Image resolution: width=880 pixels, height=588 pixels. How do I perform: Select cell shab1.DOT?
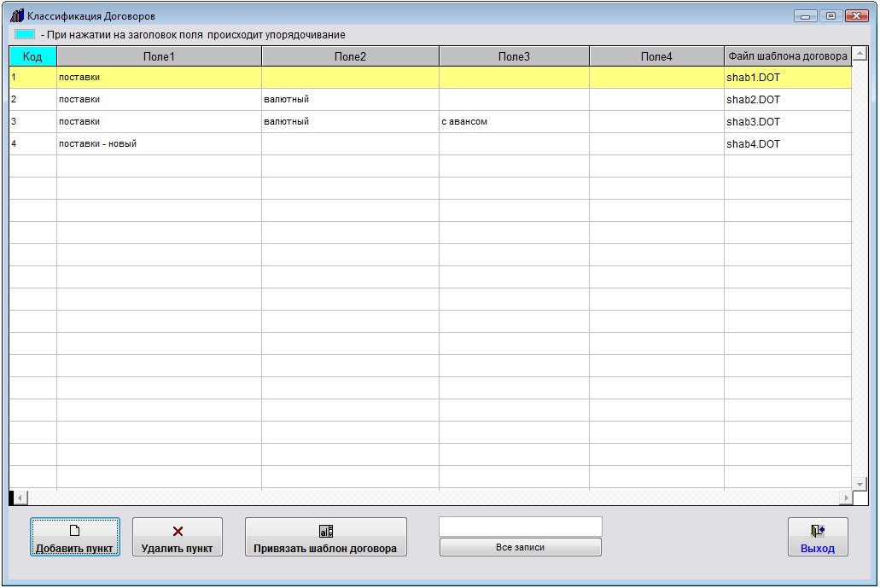tap(788, 78)
